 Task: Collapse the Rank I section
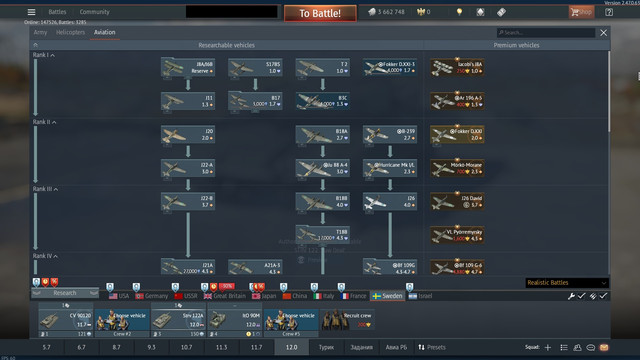[x=44, y=55]
